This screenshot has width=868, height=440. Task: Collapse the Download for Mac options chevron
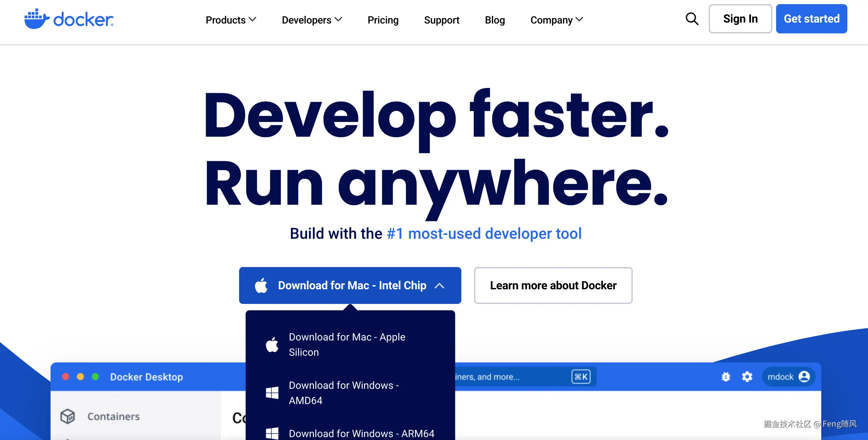tap(439, 286)
